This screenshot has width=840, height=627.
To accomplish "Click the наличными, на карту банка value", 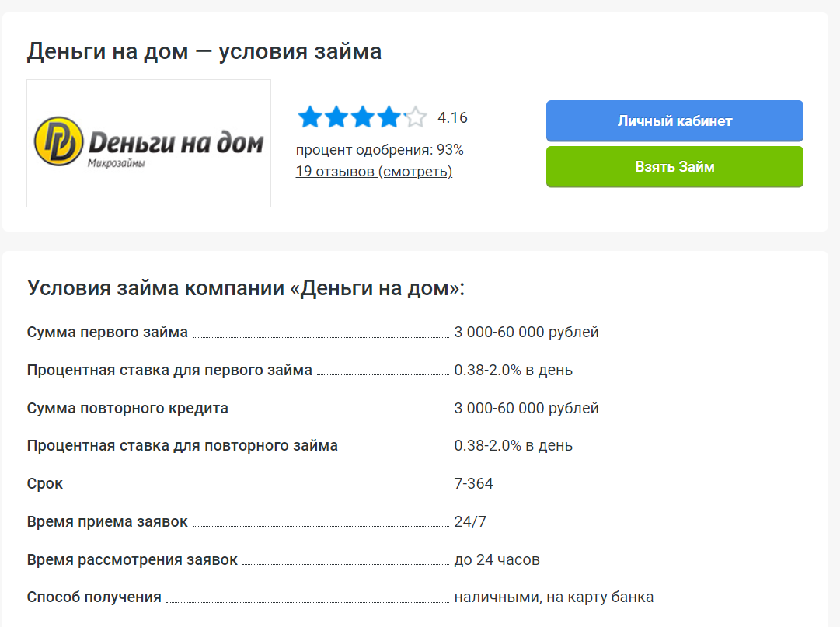I will [555, 597].
